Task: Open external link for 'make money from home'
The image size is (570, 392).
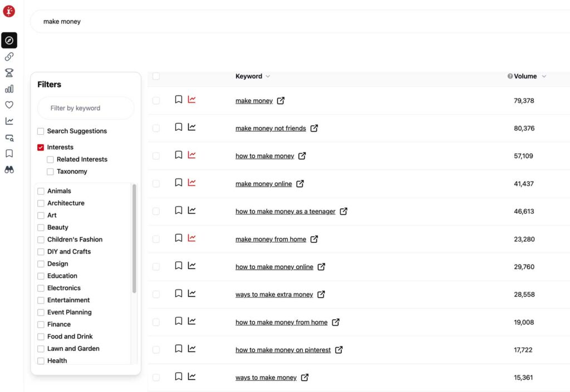Action: [314, 239]
